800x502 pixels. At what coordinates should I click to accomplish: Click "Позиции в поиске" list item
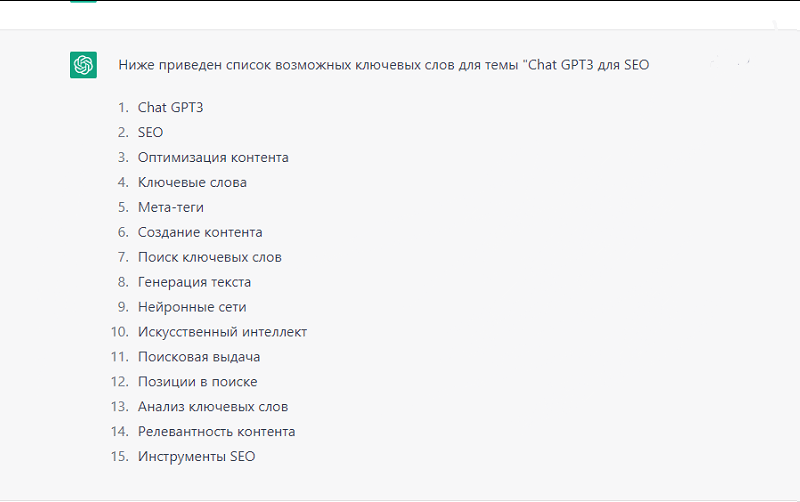tap(198, 382)
